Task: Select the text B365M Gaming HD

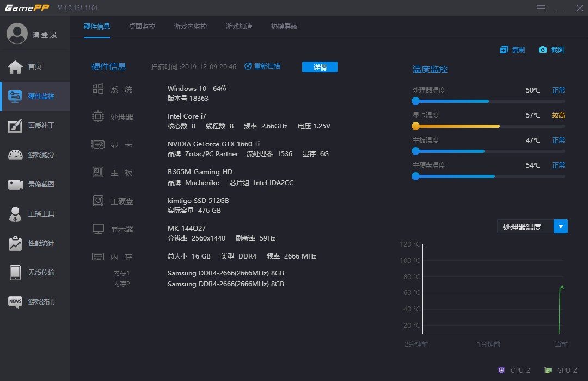Action: [200, 172]
